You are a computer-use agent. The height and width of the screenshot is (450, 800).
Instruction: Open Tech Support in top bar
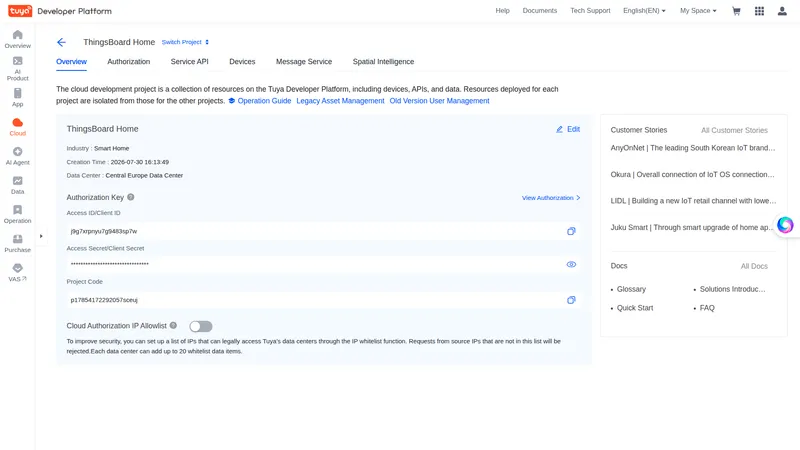(x=590, y=11)
